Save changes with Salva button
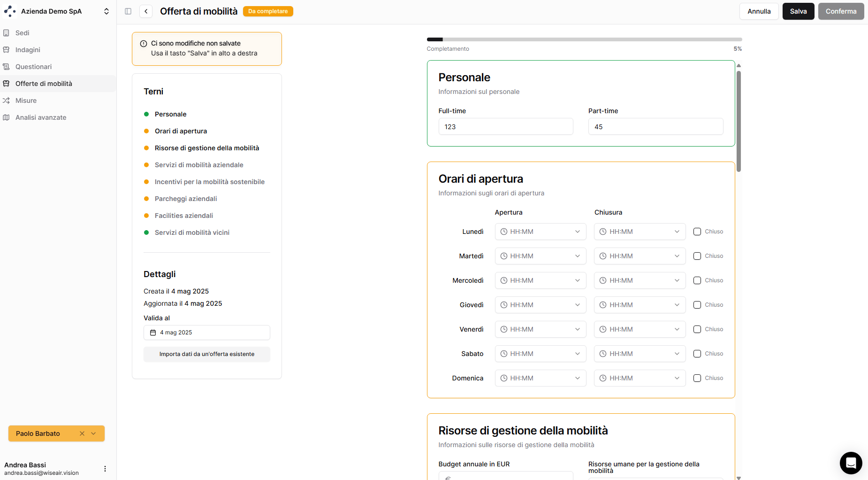Image resolution: width=868 pixels, height=480 pixels. (x=799, y=11)
